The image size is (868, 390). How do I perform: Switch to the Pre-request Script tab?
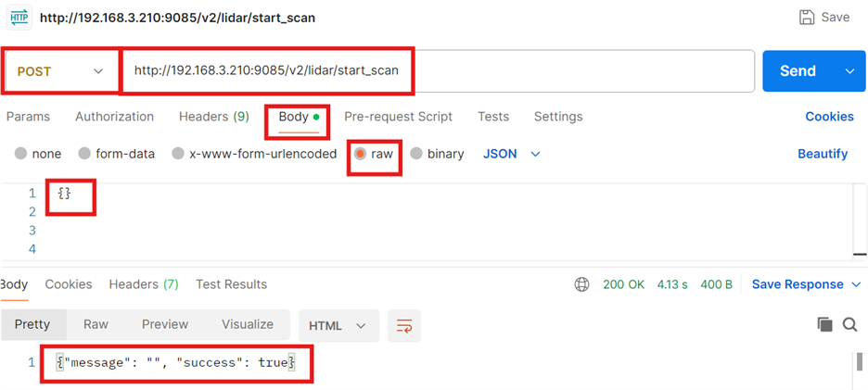coord(398,117)
